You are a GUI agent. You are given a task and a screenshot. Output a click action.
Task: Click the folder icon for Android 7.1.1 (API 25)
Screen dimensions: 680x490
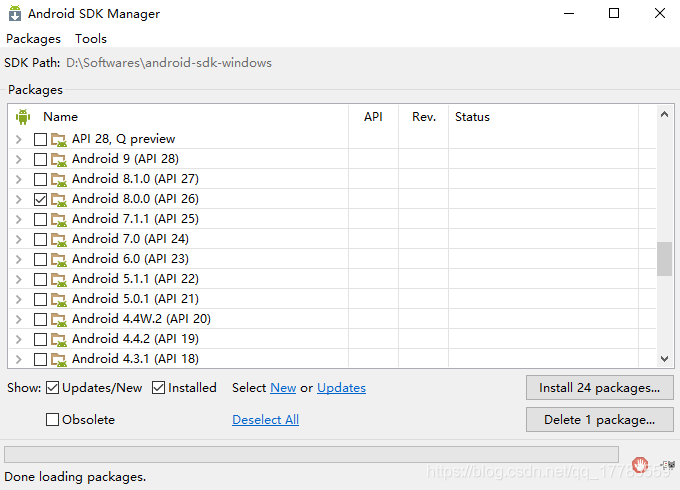coord(59,219)
